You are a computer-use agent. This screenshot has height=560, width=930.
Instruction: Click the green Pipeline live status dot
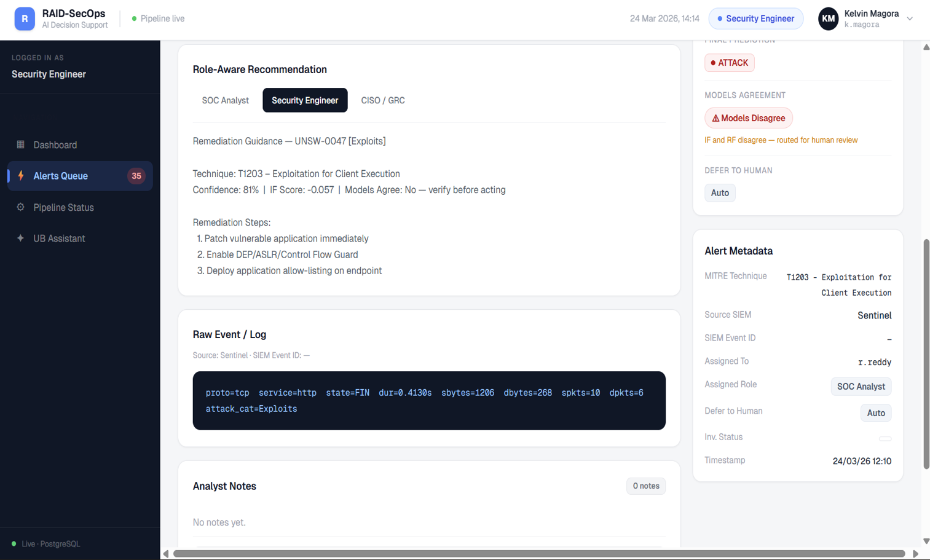[134, 18]
